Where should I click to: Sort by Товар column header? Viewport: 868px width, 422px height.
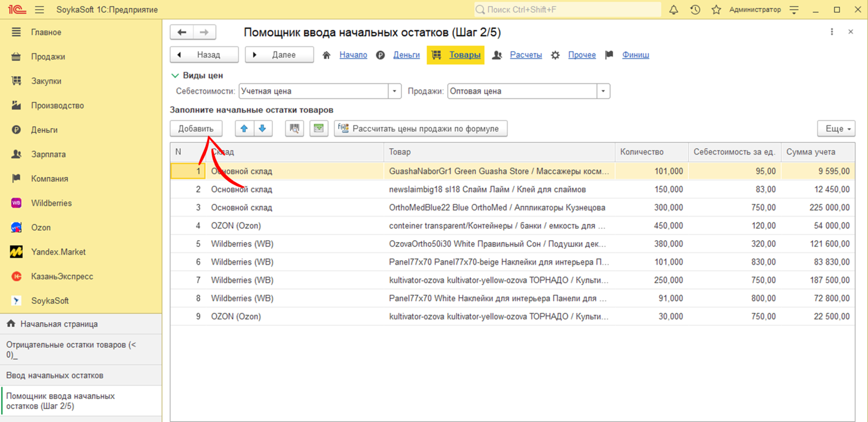499,152
